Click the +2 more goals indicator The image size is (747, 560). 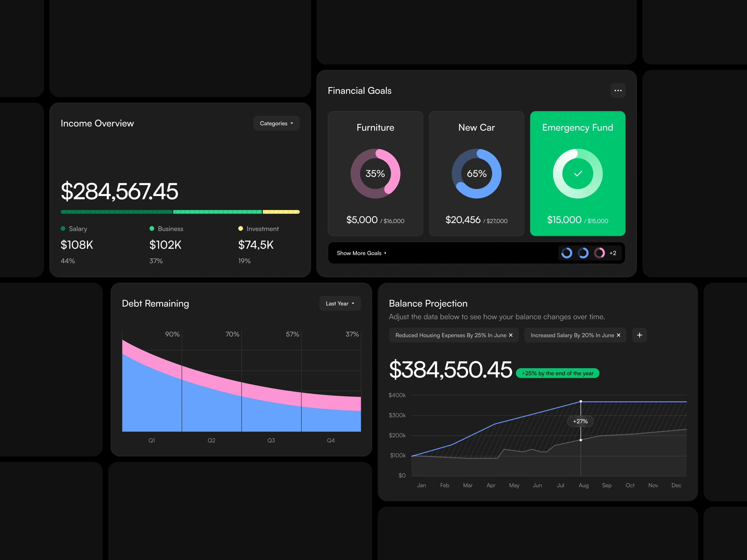click(x=613, y=253)
